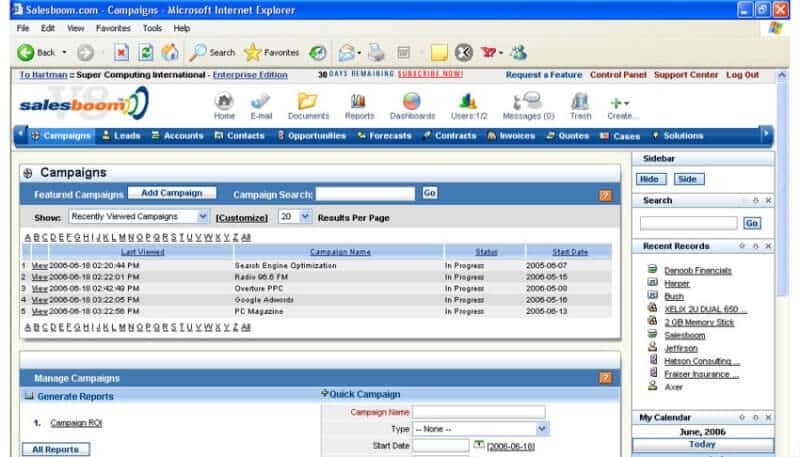Image resolution: width=800 pixels, height=457 pixels.
Task: Click the All Reports button
Action: 56,449
